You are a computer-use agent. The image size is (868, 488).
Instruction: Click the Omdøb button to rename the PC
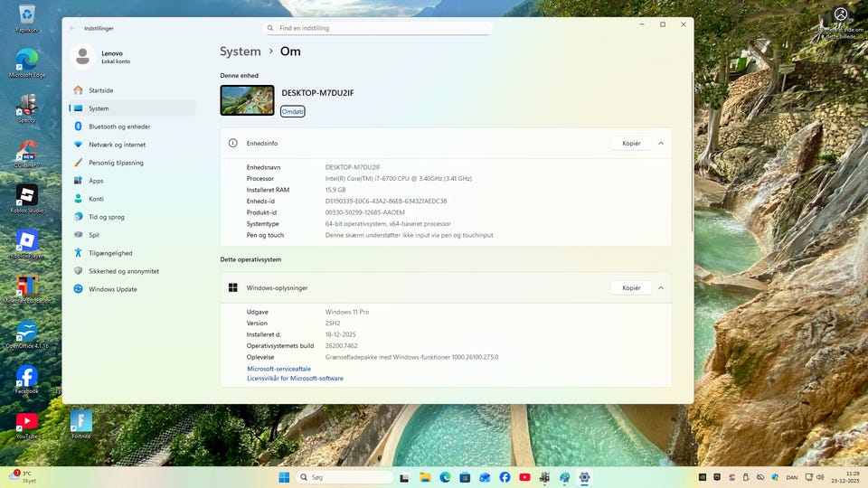click(x=292, y=111)
